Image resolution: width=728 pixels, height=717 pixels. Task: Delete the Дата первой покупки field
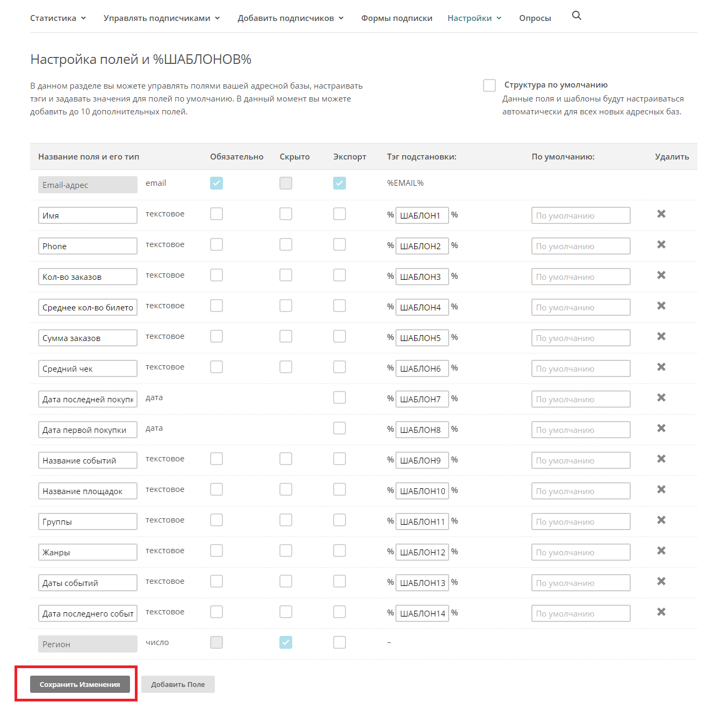[661, 428]
